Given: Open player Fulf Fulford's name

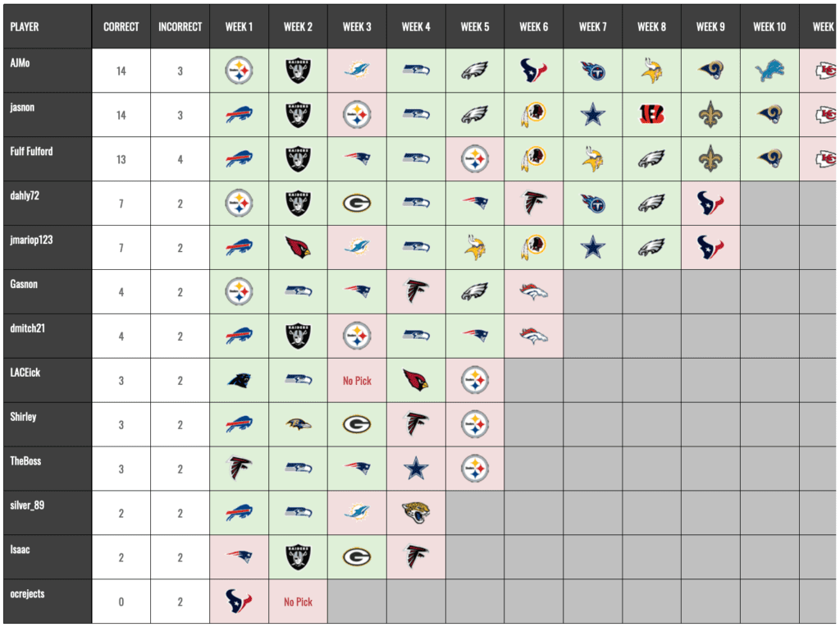Looking at the screenshot, I should [33, 152].
